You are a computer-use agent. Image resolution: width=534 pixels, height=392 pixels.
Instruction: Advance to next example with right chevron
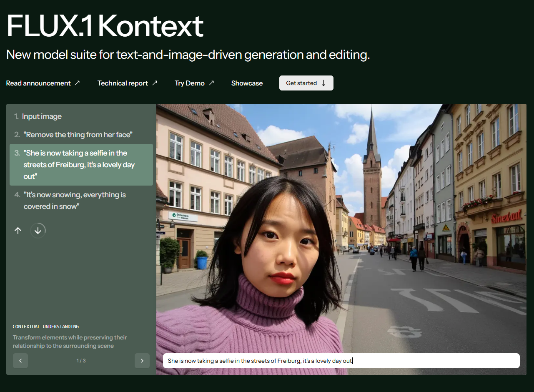click(x=142, y=361)
